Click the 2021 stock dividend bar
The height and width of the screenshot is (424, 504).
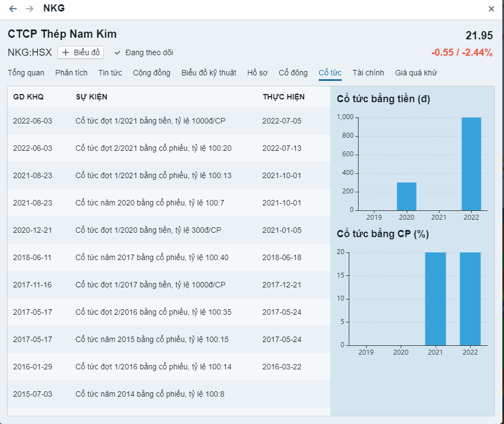tap(435, 298)
